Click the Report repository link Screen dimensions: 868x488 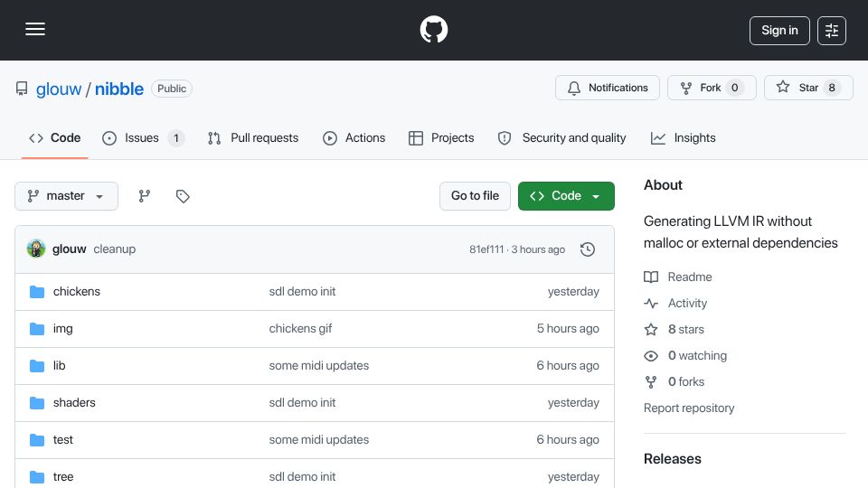pos(689,408)
